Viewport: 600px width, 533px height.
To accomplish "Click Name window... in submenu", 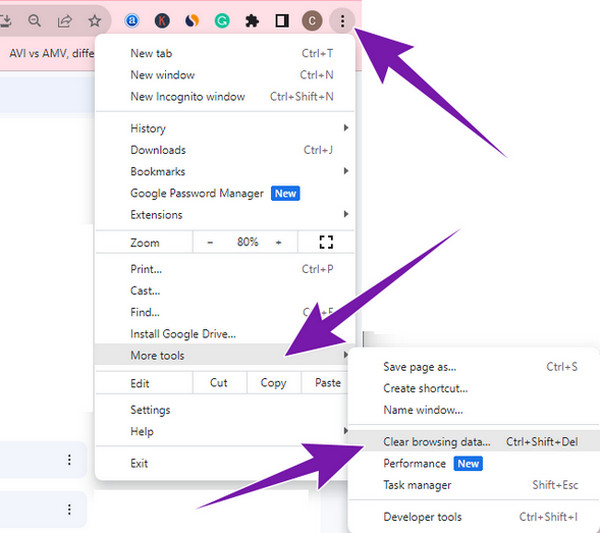I will tap(474, 410).
